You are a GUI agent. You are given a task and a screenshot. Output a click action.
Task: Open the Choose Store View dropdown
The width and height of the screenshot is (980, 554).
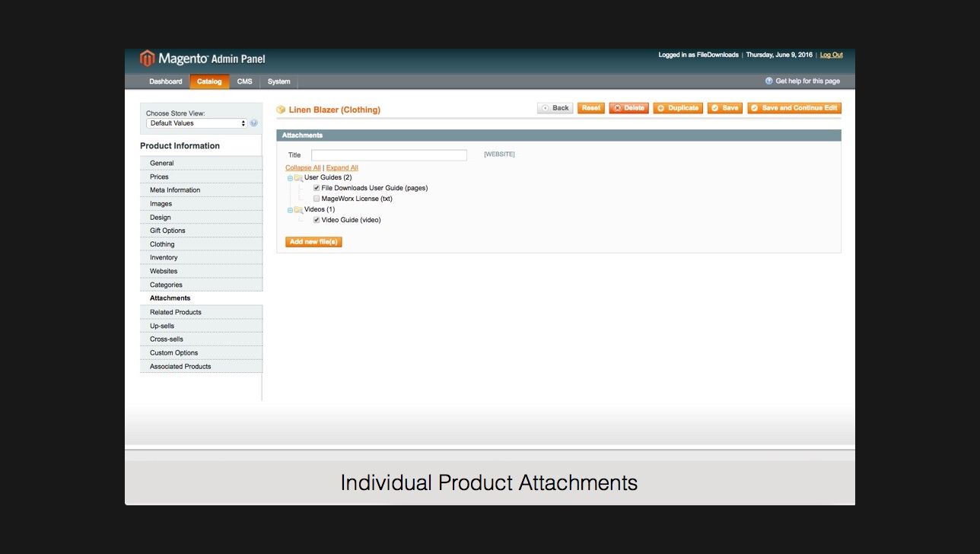(x=196, y=123)
